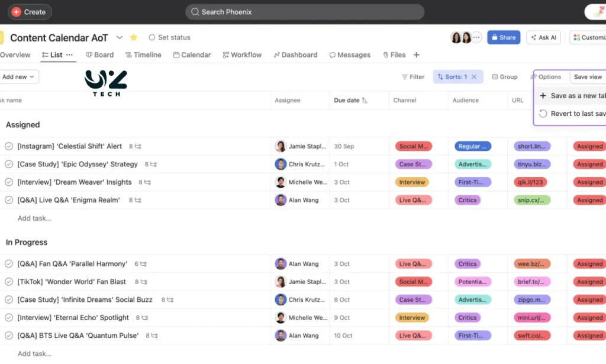Click the favorite star next to project title
606x364 pixels.
[134, 37]
